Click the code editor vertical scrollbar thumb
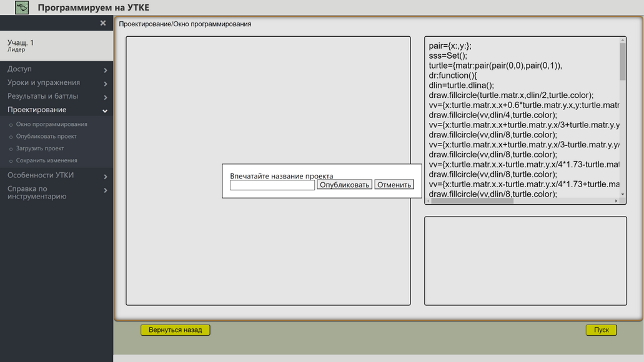This screenshot has width=644, height=362. tap(623, 62)
